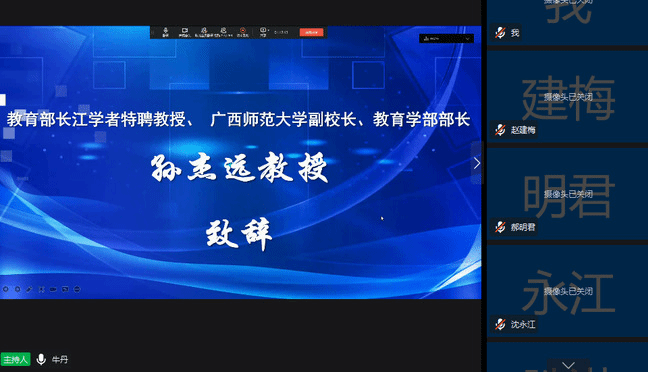The width and height of the screenshot is (648, 372).
Task: Go to previous slide with slideshow arrow
Action: [5, 289]
